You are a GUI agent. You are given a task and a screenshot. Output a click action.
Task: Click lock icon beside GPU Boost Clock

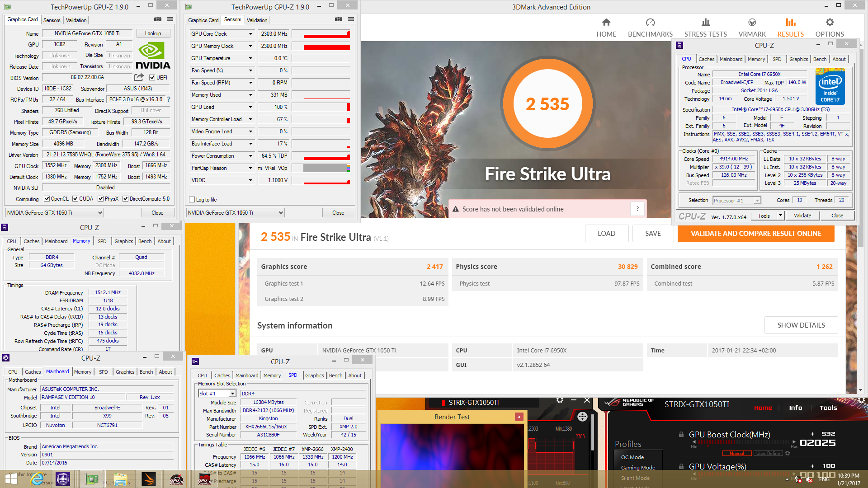681,434
